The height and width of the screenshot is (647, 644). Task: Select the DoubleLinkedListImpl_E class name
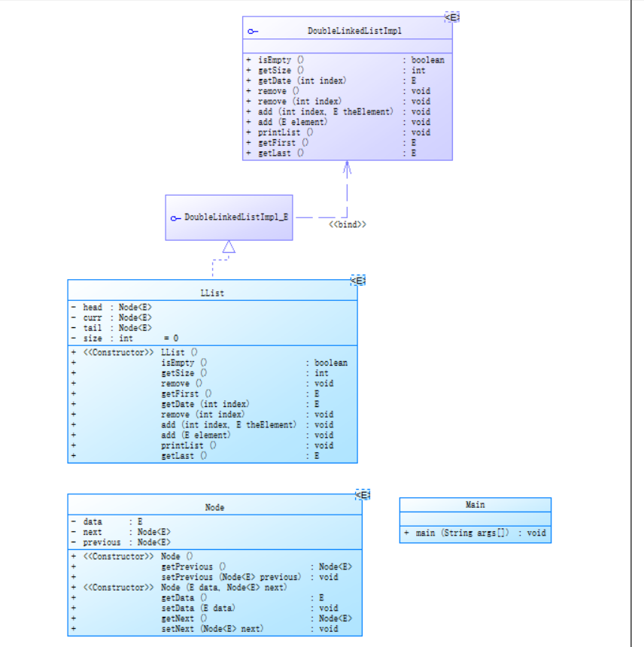pyautogui.click(x=236, y=217)
